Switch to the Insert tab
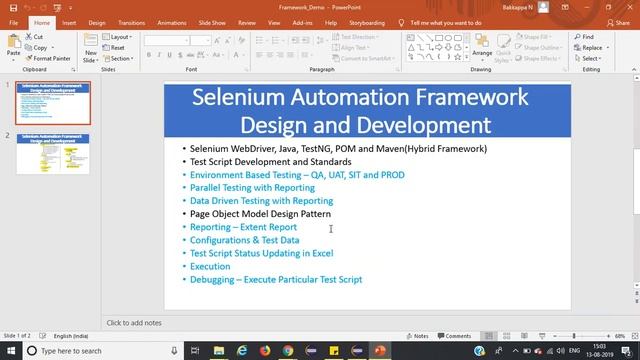The height and width of the screenshot is (360, 640). click(x=69, y=23)
